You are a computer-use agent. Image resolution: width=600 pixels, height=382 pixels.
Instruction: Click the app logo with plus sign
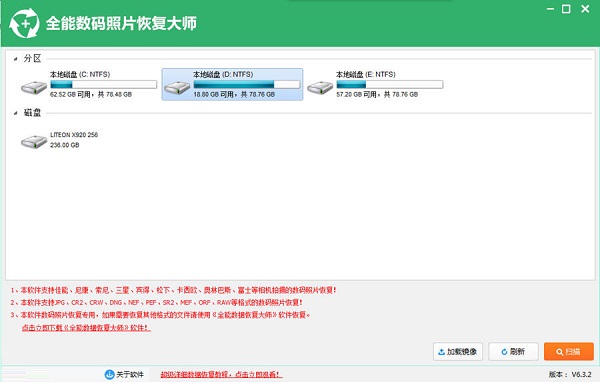tap(24, 23)
